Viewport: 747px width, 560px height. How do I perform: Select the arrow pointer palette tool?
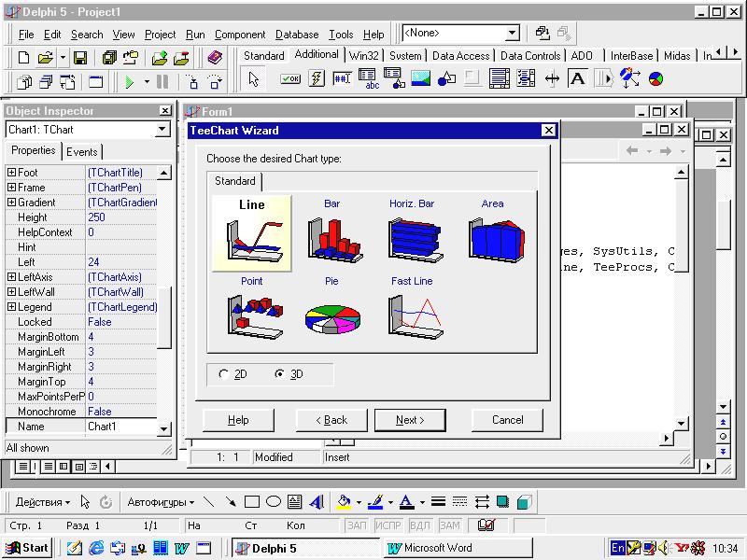coord(254,79)
